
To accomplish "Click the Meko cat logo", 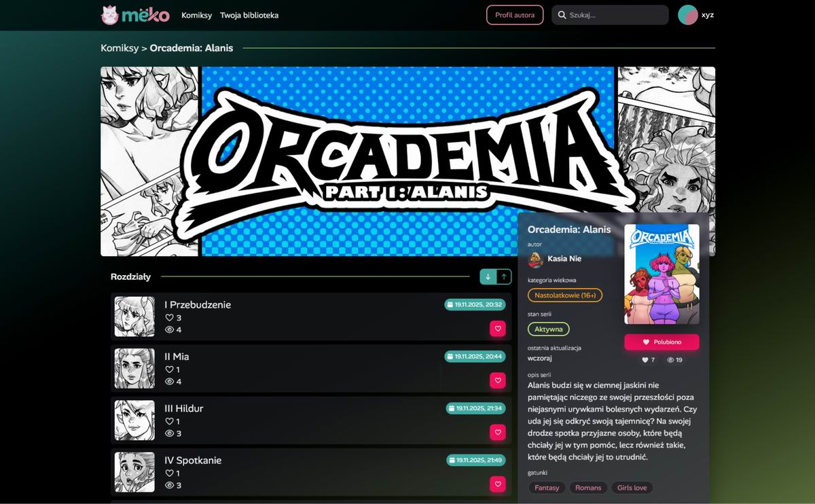I will [x=135, y=15].
